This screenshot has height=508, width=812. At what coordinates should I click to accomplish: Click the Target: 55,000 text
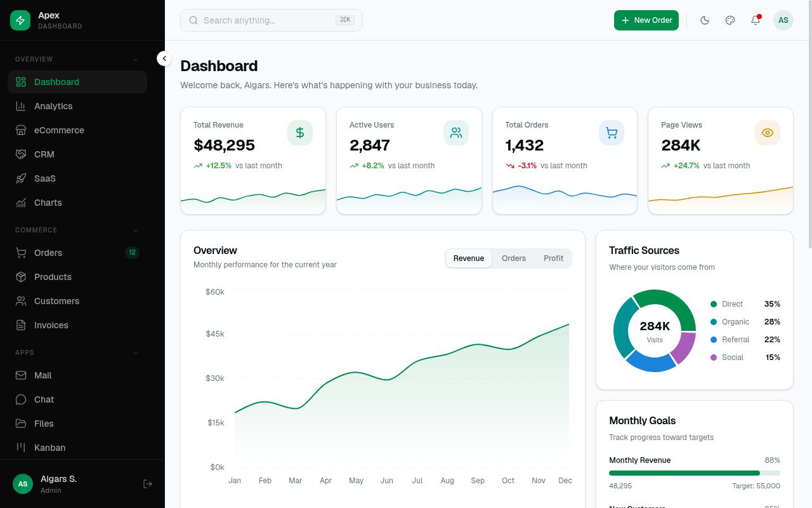756,486
